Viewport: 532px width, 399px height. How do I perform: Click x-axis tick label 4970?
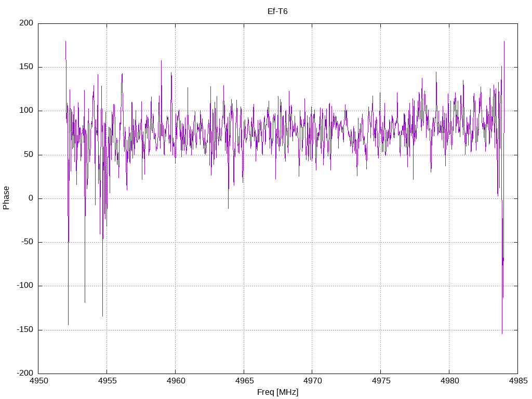pos(313,381)
